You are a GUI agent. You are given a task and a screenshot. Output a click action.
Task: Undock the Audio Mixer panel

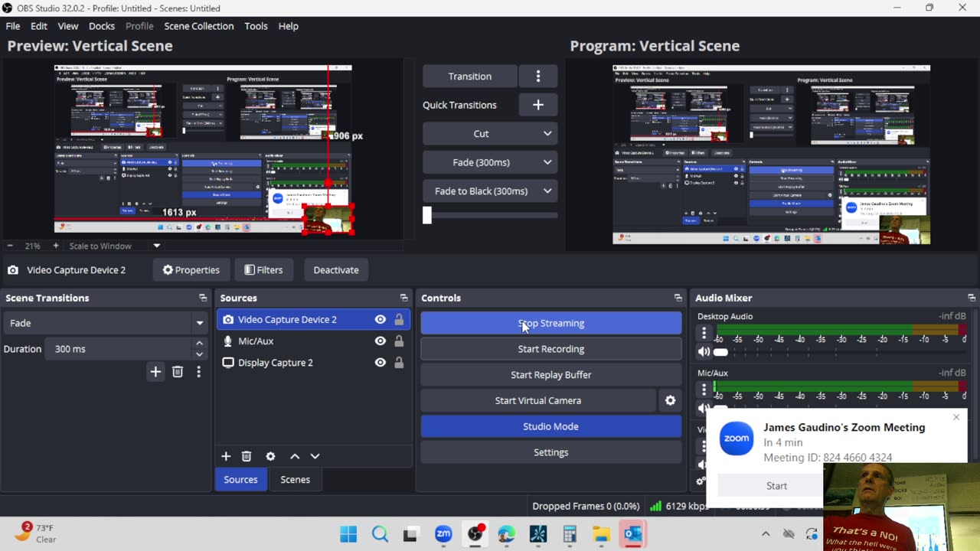click(x=971, y=298)
